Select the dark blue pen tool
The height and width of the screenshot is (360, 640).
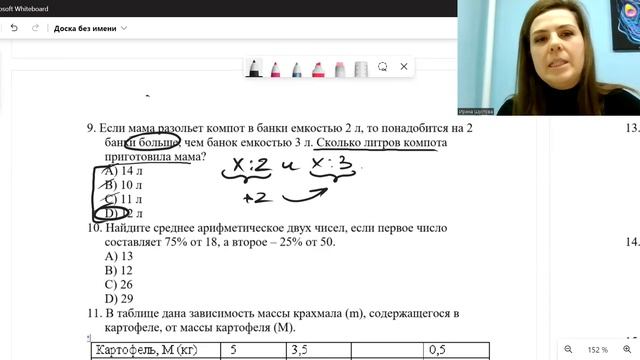[x=297, y=69]
